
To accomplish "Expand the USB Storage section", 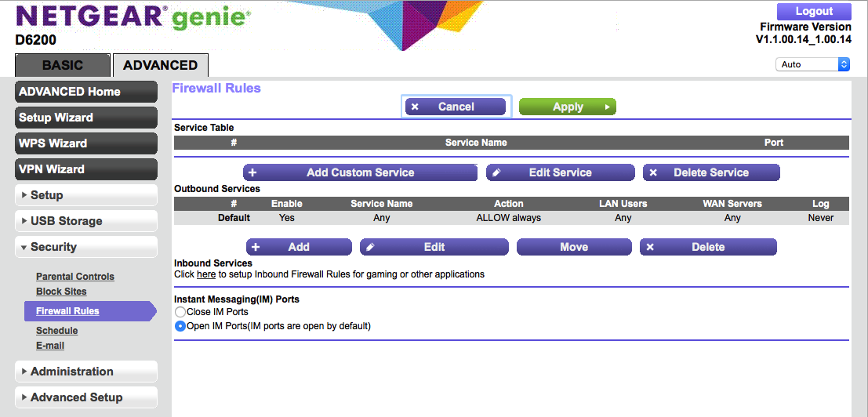I will tap(86, 221).
